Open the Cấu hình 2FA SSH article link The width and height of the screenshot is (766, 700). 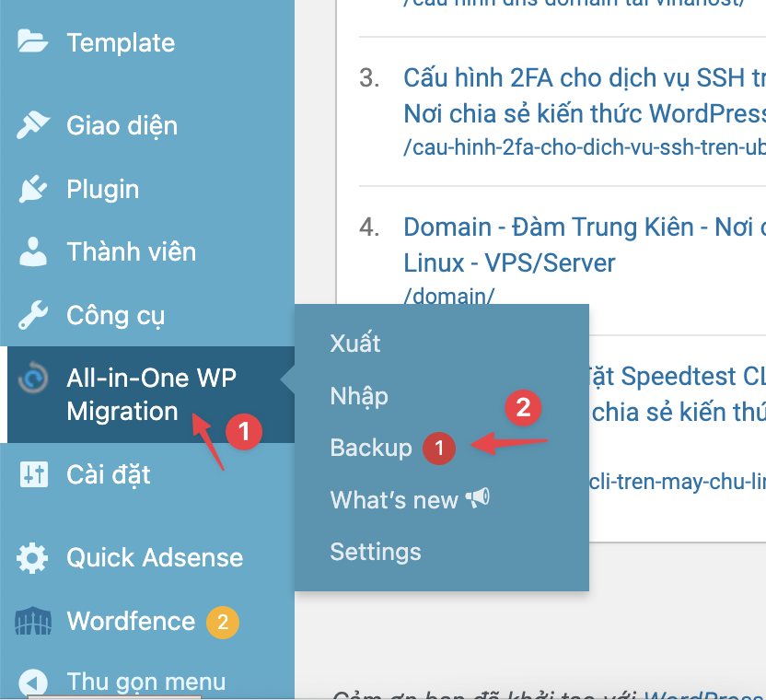[585, 96]
